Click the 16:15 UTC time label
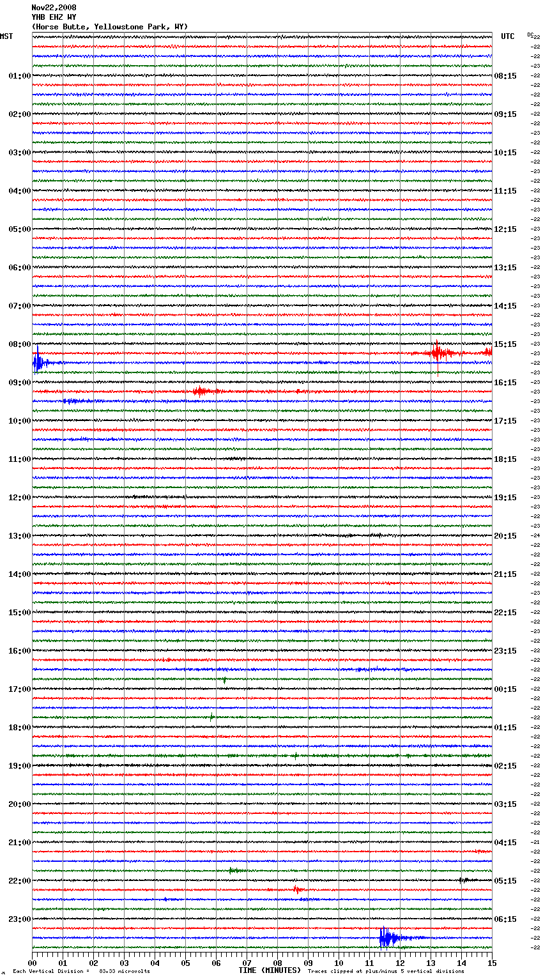Image resolution: width=543 pixels, height=980 pixels. [505, 383]
